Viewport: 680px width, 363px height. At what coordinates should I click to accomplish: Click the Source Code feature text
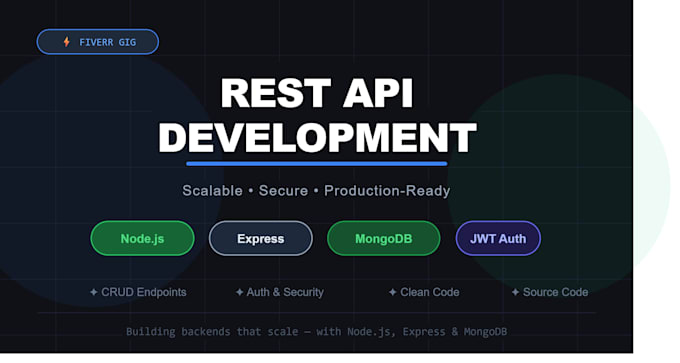[x=555, y=292]
